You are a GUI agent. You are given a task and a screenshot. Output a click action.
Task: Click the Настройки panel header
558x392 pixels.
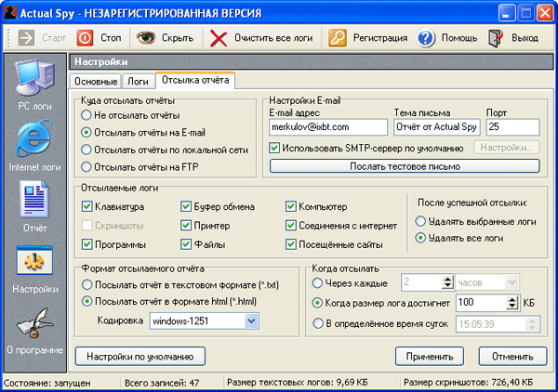click(312, 62)
